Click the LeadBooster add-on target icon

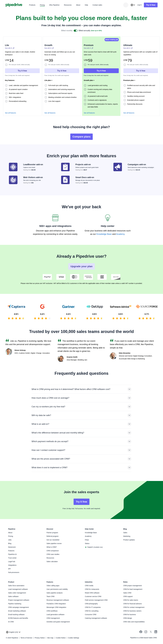pyautogui.click(x=13, y=167)
